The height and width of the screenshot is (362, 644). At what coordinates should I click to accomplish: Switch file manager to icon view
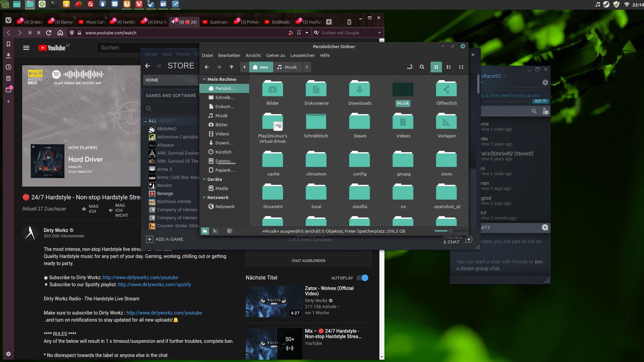(436, 67)
